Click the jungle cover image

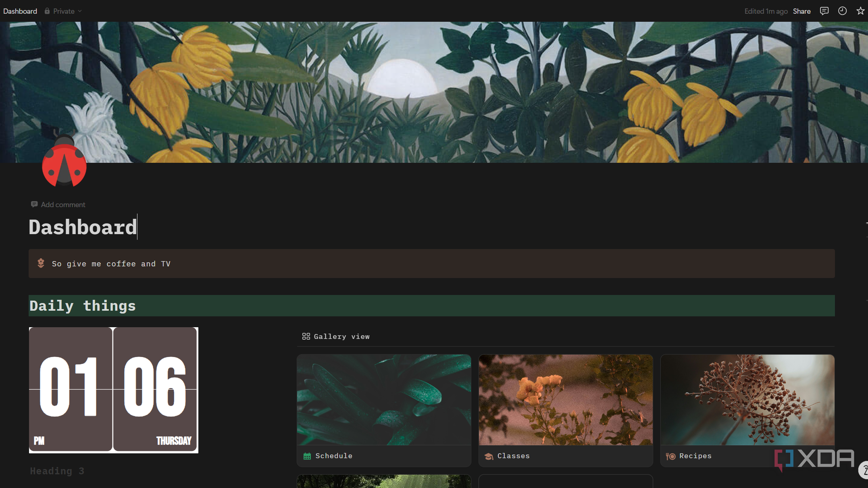[x=434, y=92]
